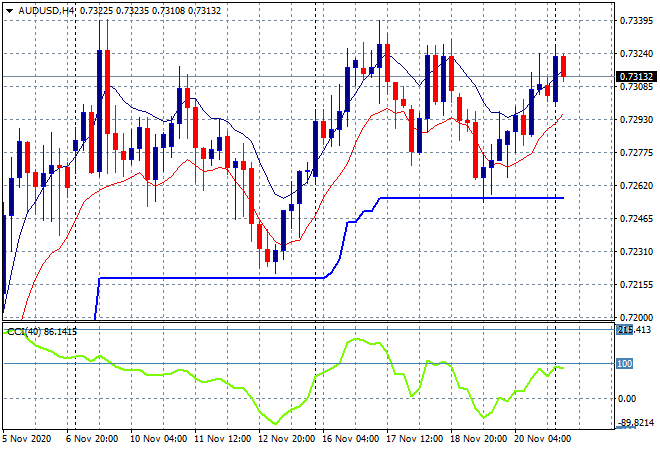
Task: Click the 10 Nov 04:00 time label
Action: tap(158, 439)
